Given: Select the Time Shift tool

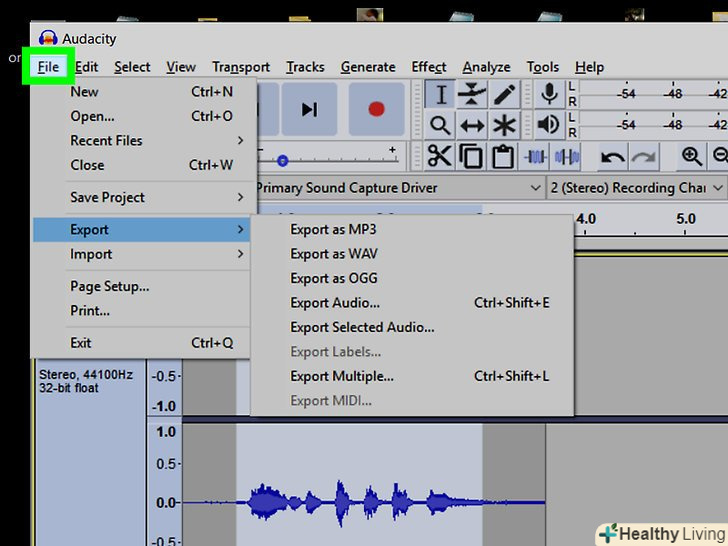Looking at the screenshot, I should (472, 125).
